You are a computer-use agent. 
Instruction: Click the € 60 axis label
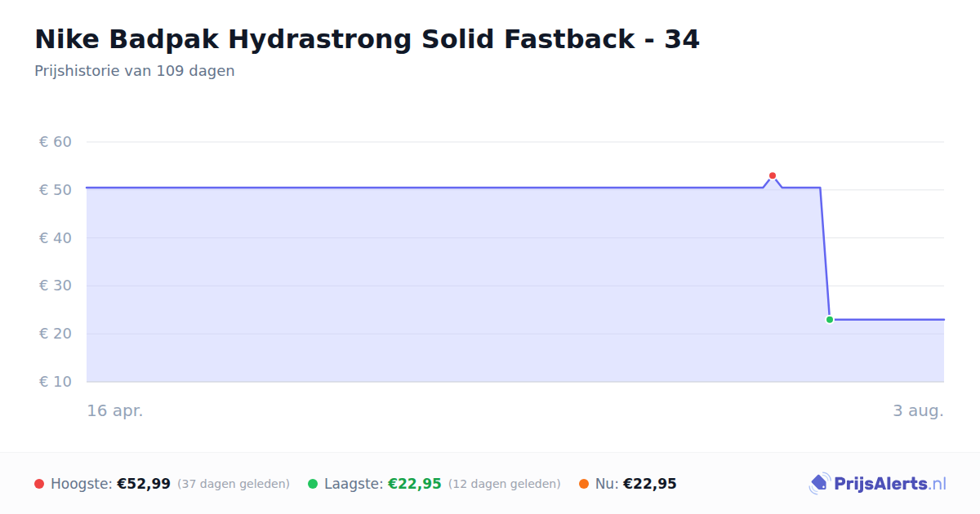[x=56, y=142]
